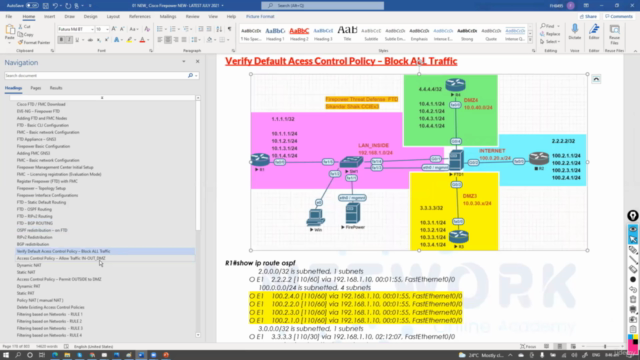Go to heading 'Dynamic NAT'
This screenshot has height=360, width=640.
29,265
